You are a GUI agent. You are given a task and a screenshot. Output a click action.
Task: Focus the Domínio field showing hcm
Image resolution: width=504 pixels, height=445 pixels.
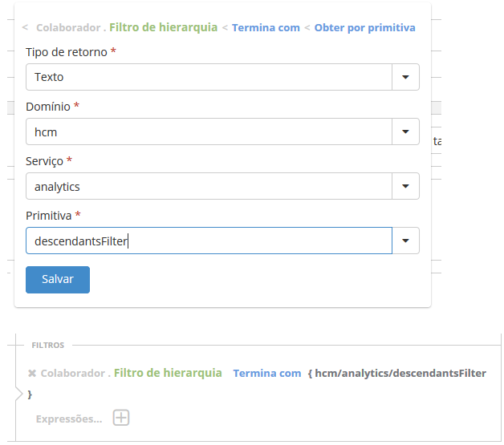(209, 131)
